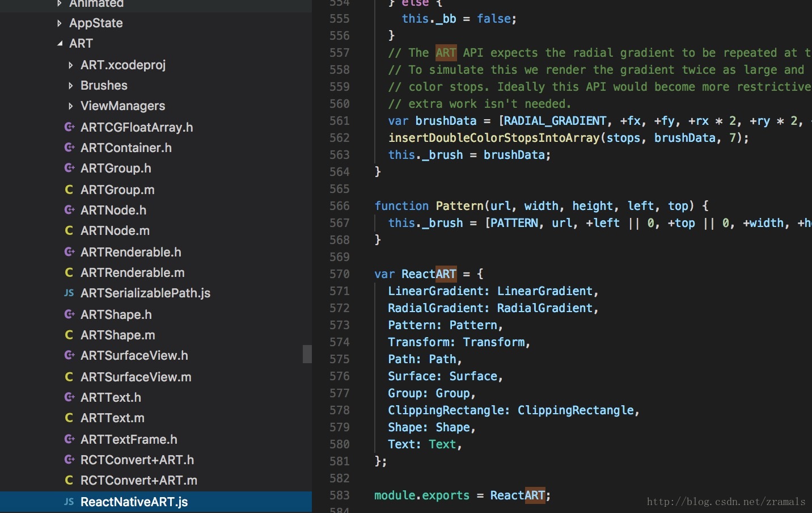812x513 pixels.
Task: Click the RCTConvert+ART.h header icon
Action: click(69, 460)
